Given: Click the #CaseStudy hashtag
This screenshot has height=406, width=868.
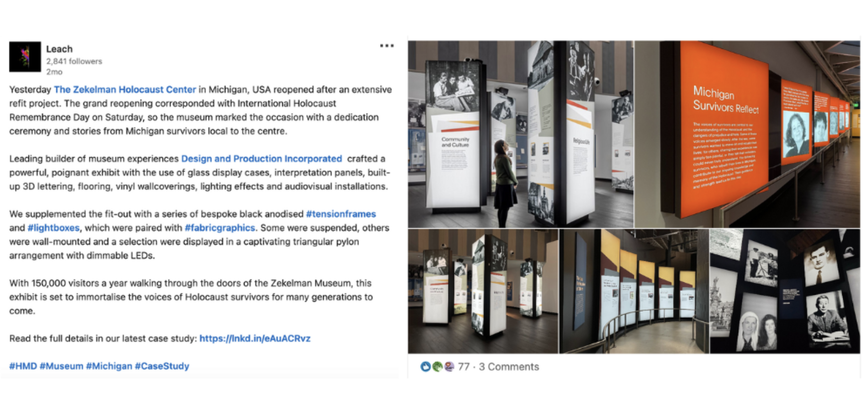Looking at the screenshot, I should point(162,366).
